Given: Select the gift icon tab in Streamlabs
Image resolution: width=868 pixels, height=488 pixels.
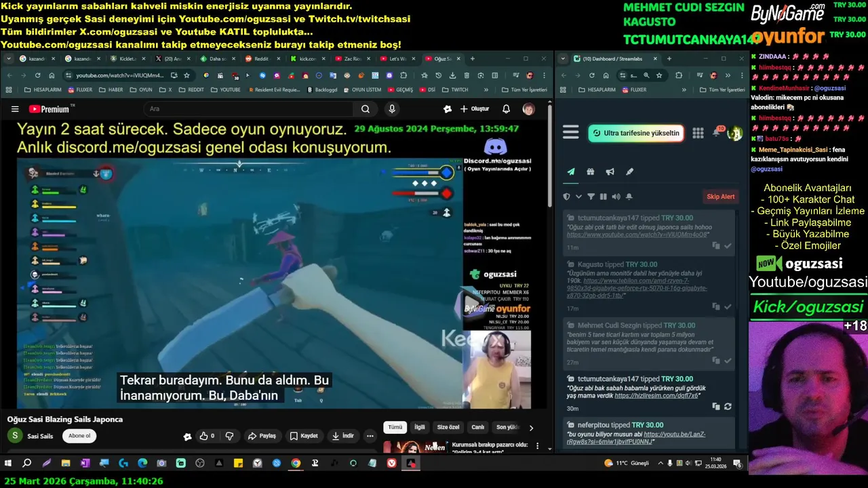Looking at the screenshot, I should [x=591, y=172].
